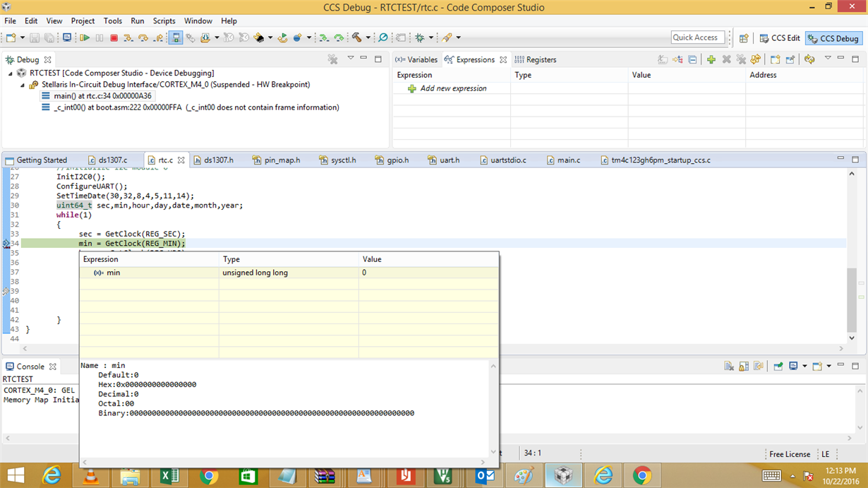
Task: Open Windows Start button
Action: tap(14, 476)
